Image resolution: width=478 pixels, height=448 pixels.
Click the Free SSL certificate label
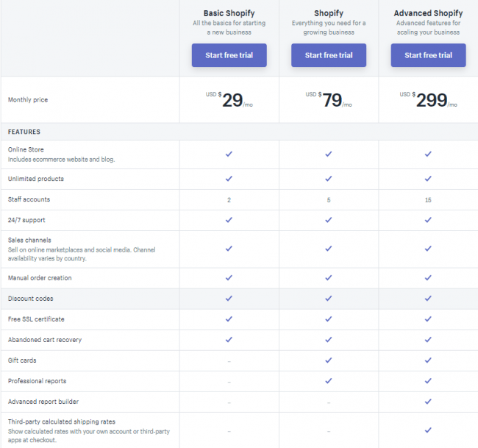coord(36,319)
